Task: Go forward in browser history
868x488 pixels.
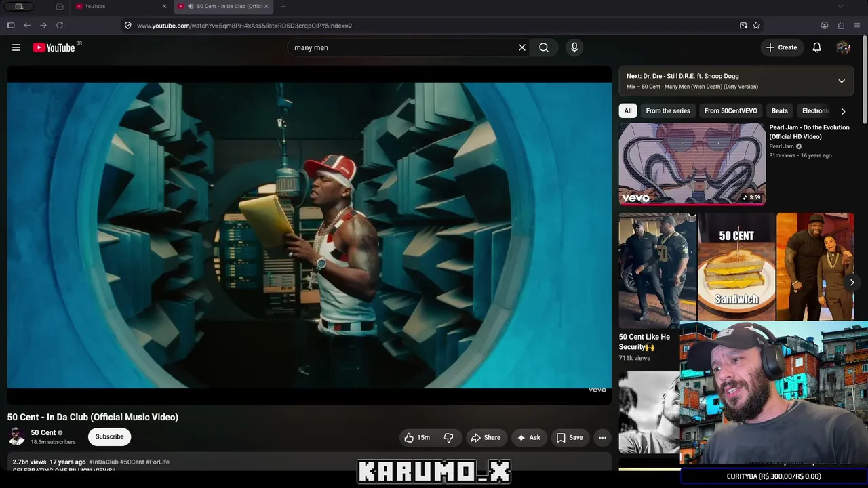Action: click(x=43, y=25)
